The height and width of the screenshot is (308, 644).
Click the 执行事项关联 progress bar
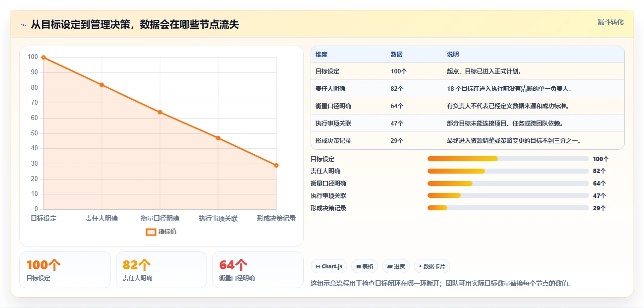[508, 196]
